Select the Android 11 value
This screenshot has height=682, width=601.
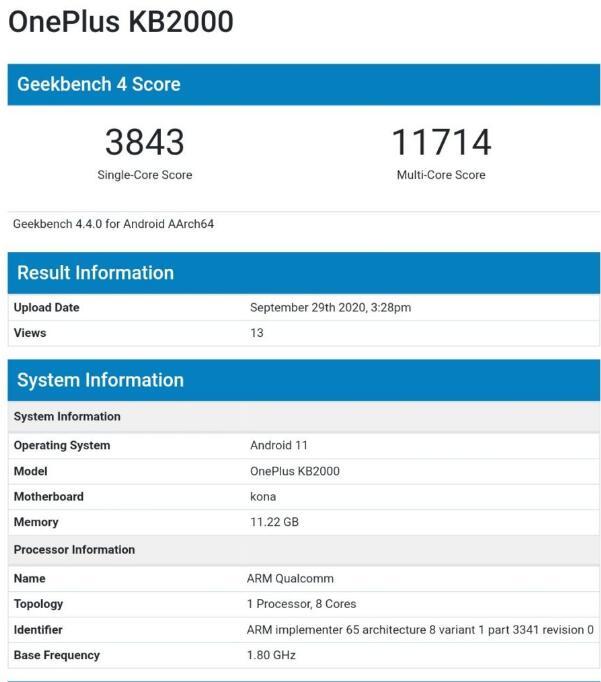(x=279, y=445)
